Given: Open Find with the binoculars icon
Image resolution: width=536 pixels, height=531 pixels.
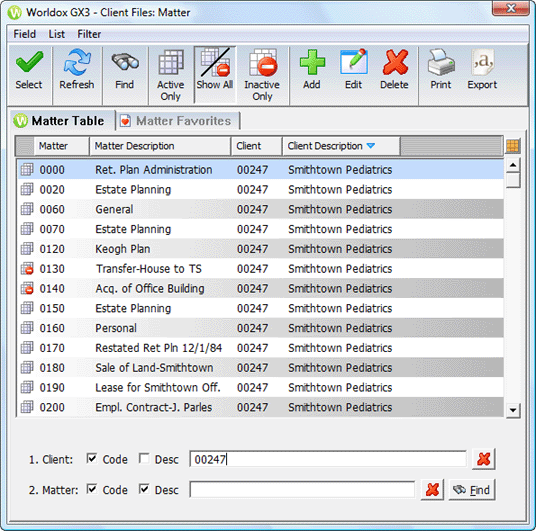Looking at the screenshot, I should tap(125, 62).
